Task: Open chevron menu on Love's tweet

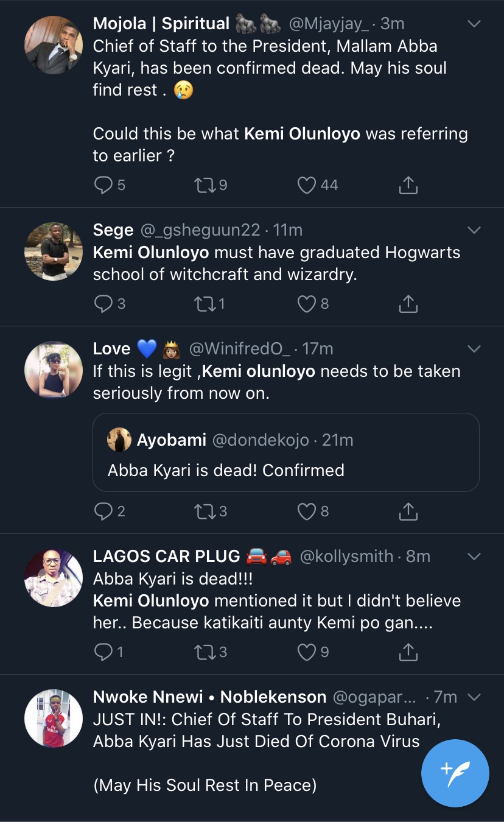Action: click(x=474, y=349)
